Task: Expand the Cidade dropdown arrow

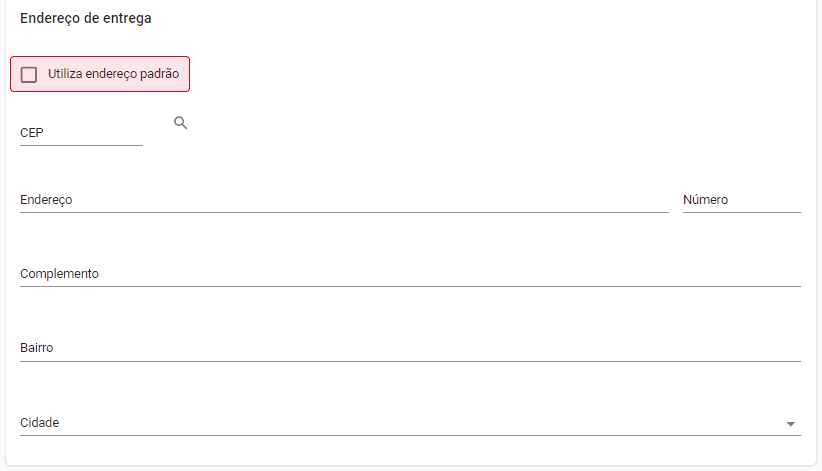Action: (791, 424)
